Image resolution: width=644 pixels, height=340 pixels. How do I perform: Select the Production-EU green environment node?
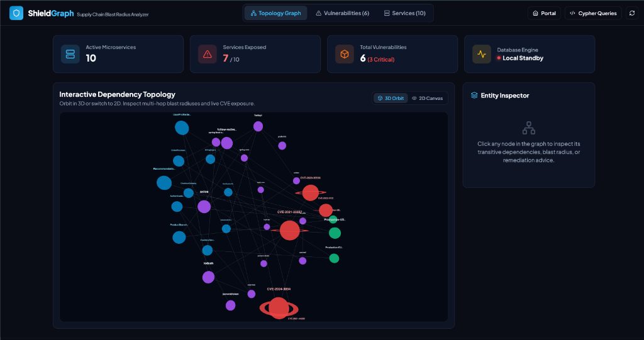tap(335, 258)
